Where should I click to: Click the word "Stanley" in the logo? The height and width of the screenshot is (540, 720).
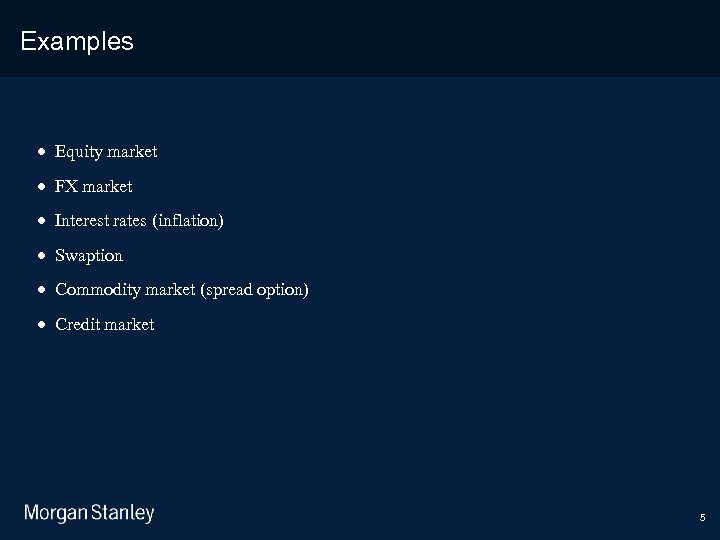123,514
